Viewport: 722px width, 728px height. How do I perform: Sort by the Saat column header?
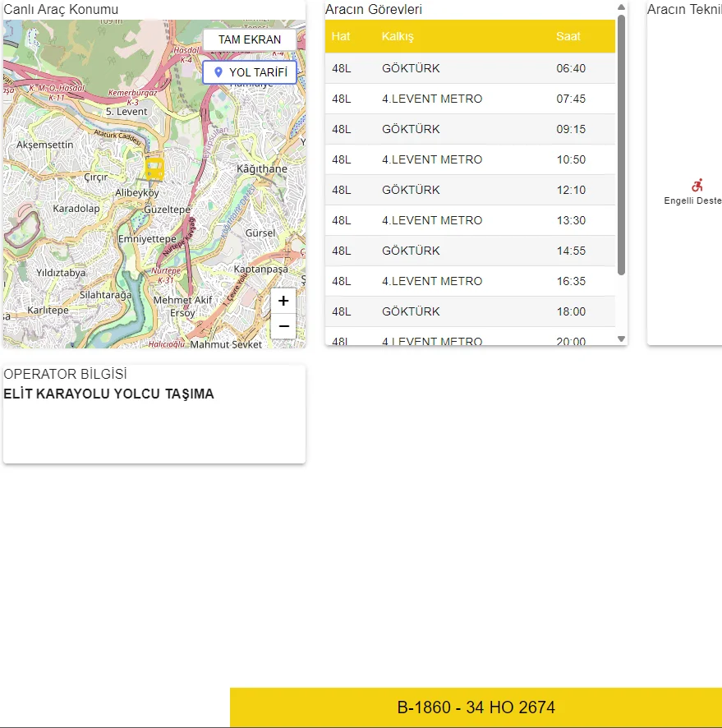(568, 36)
